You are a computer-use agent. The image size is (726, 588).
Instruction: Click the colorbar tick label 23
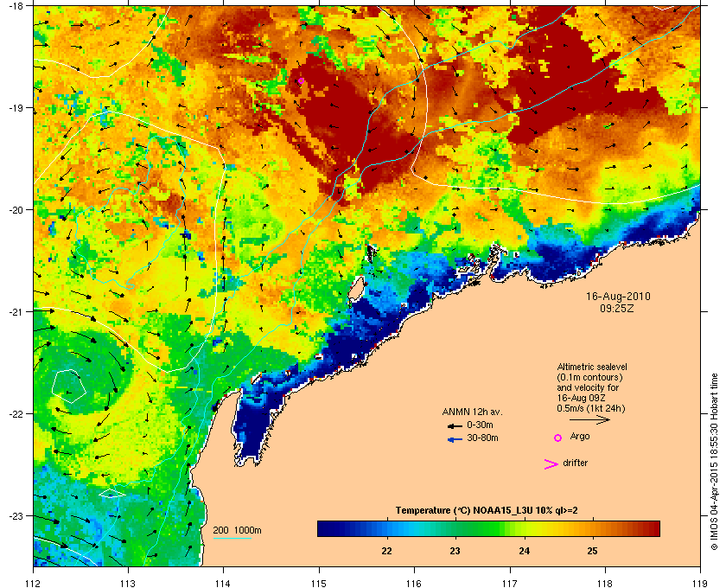coord(455,551)
